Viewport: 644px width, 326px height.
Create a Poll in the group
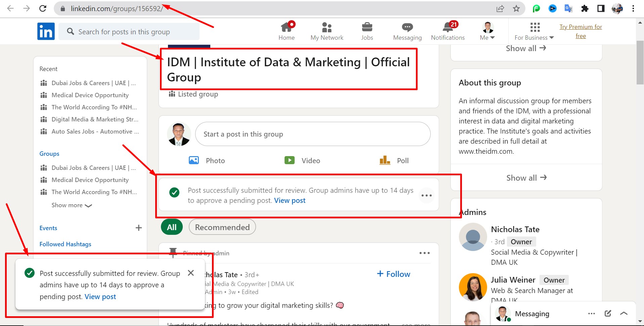[x=394, y=160]
